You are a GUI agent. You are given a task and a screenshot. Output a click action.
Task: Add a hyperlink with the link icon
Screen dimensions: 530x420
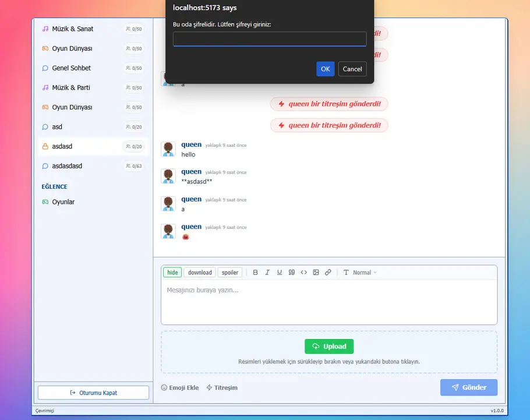(x=328, y=273)
